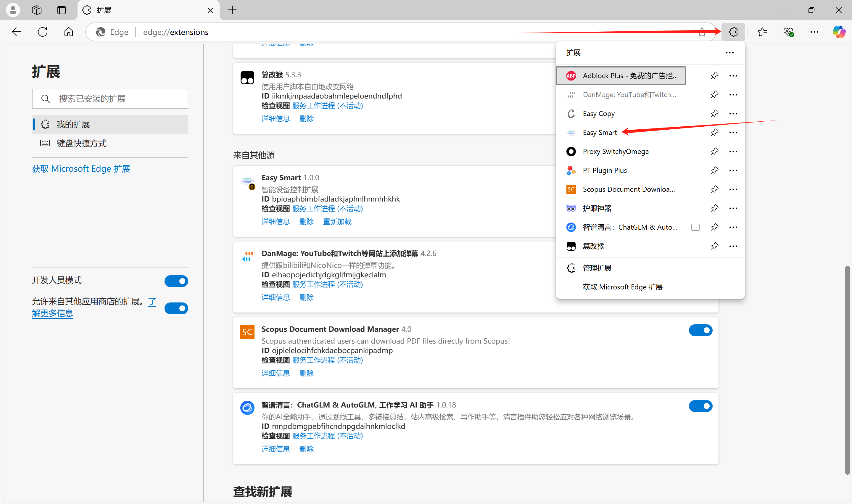Open a new tab
Image resolution: width=852 pixels, height=504 pixels.
(x=232, y=10)
